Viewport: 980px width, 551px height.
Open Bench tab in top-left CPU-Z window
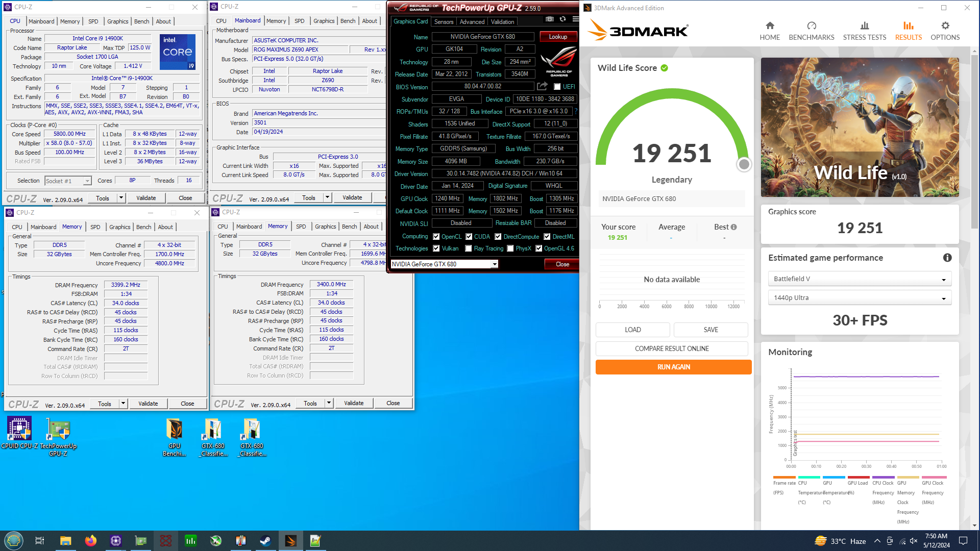pyautogui.click(x=142, y=21)
